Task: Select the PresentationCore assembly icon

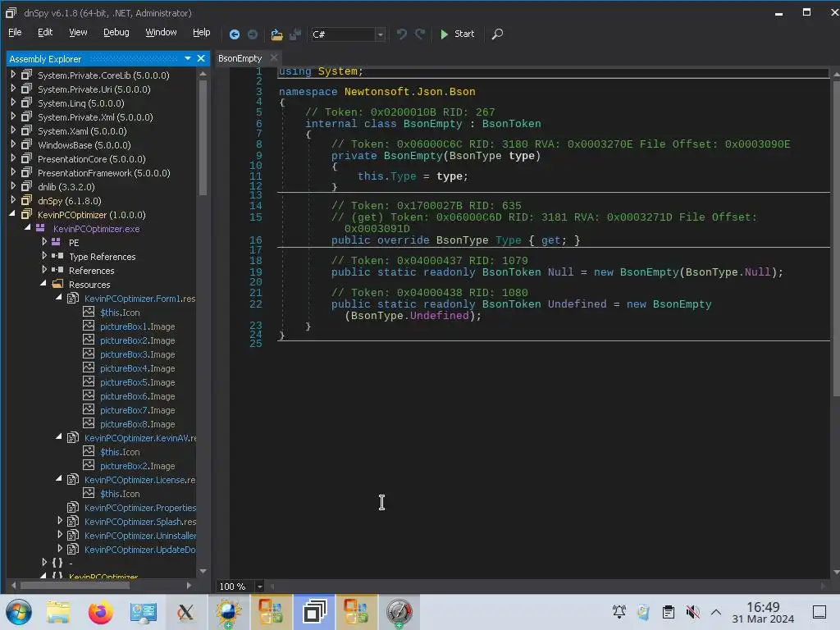Action: 26,158
